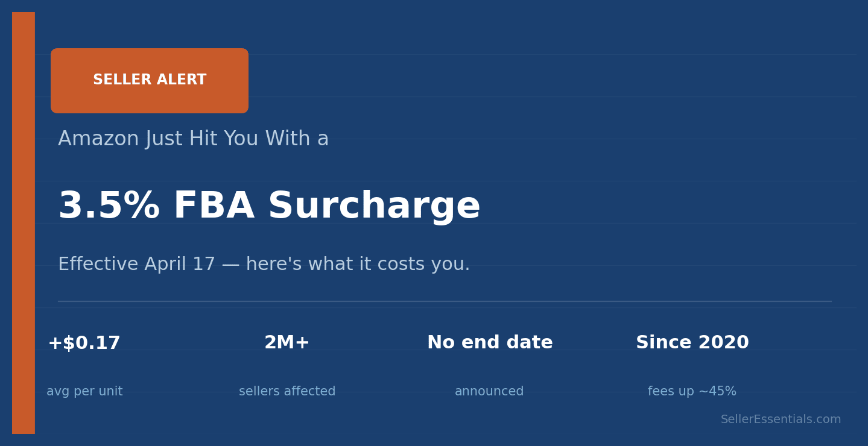Click the orange vertical bar on the left edge
Screen dimensions: 868x446
pos(24,223)
